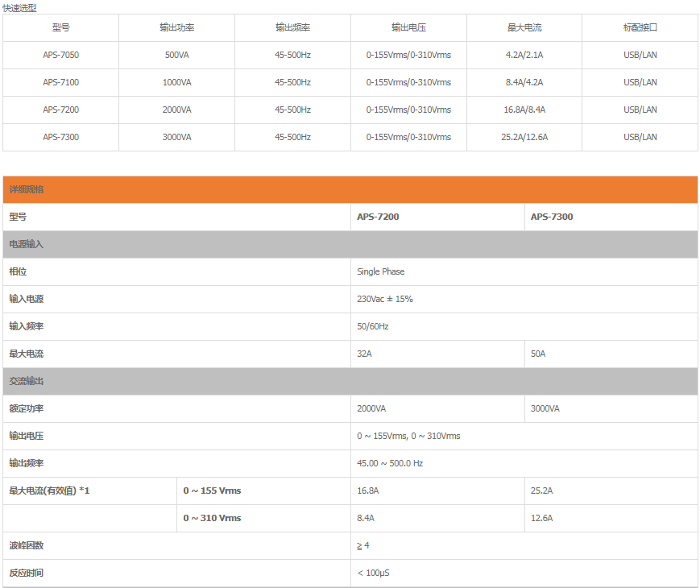Click the 230Vac ± 15% value
Screen dimensions: 700x588
(x=385, y=299)
